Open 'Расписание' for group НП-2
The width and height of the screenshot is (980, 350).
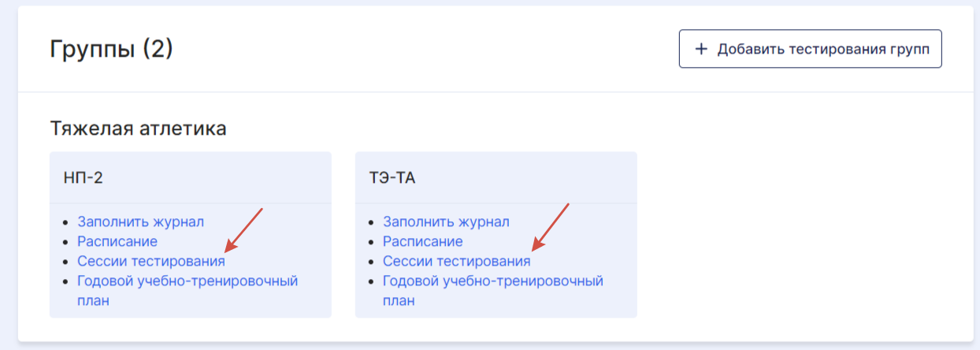coord(117,241)
